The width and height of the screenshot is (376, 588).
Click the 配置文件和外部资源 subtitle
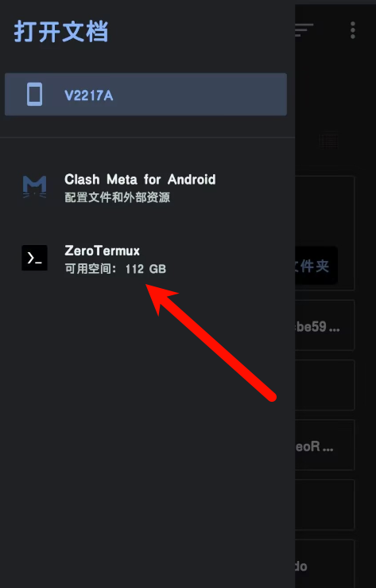coord(117,197)
